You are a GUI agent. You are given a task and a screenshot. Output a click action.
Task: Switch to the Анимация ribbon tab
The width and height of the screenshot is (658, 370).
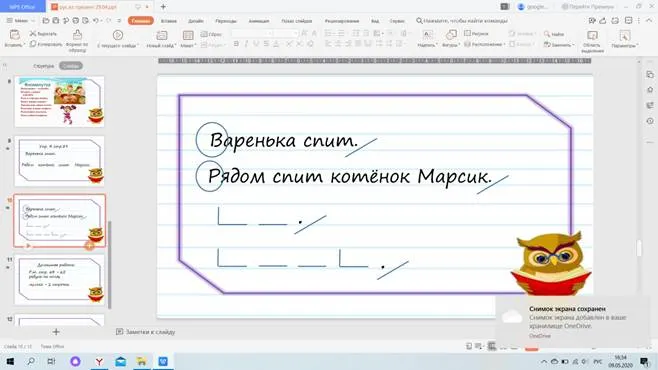pyautogui.click(x=258, y=21)
